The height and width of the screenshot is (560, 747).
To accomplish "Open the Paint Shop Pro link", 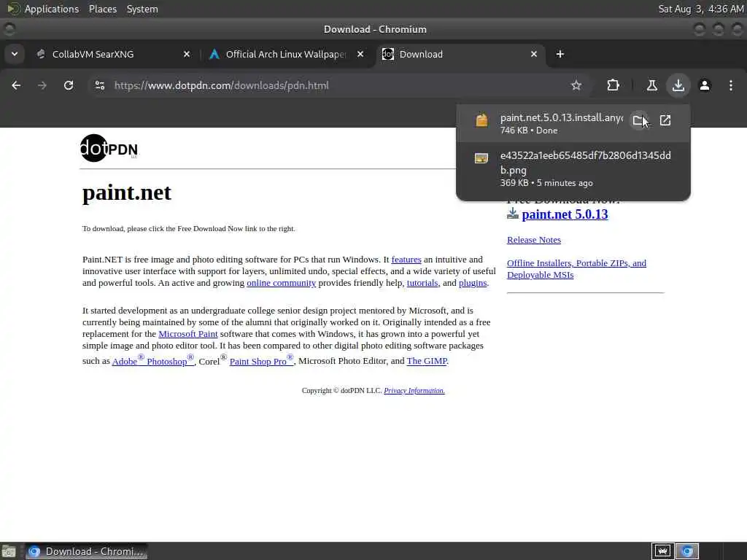I will pyautogui.click(x=262, y=360).
